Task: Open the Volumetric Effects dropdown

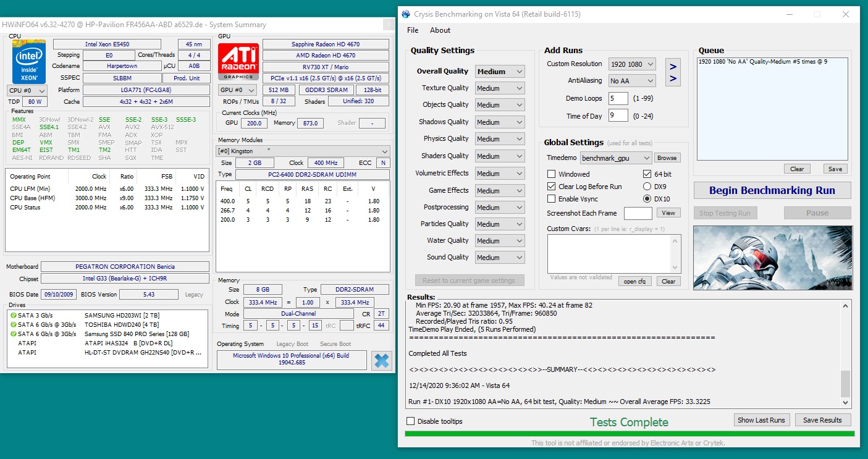Action: pyautogui.click(x=500, y=174)
